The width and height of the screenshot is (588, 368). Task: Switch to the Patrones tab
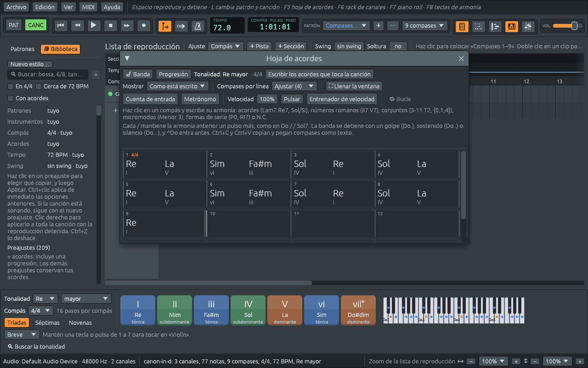pos(23,49)
